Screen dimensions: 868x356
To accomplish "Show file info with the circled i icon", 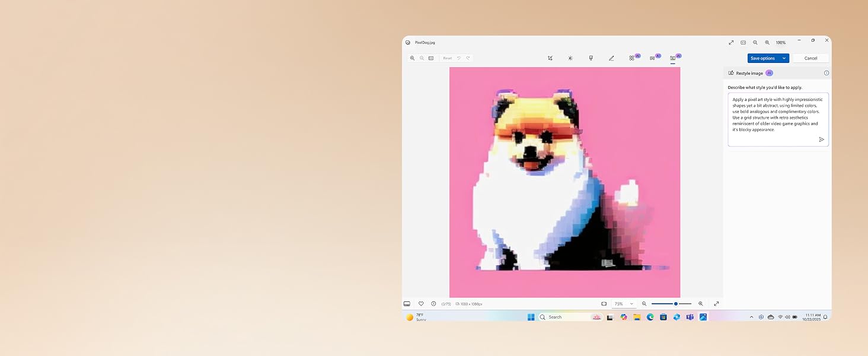I will pos(433,304).
